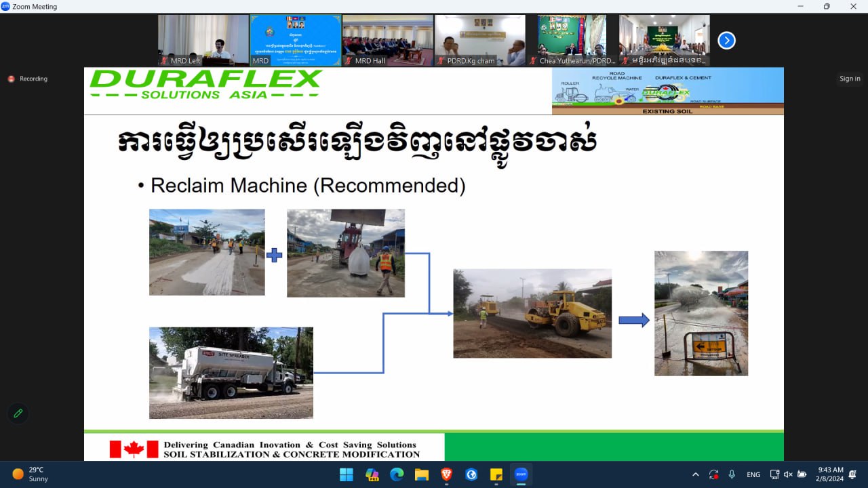The image size is (868, 488).
Task: Open the MRD Left participant video
Action: (203, 41)
